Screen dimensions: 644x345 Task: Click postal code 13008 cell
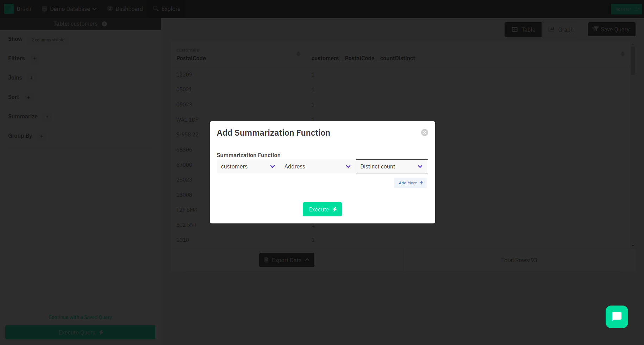click(x=184, y=195)
